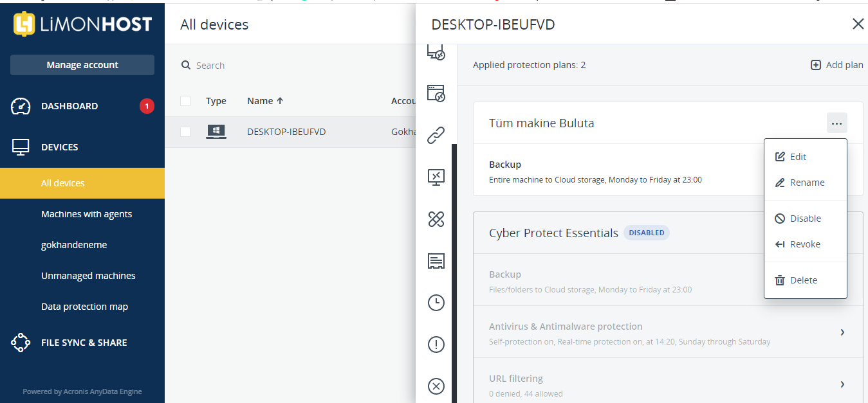
Task: Click the dashboard red notification badge
Action: (x=147, y=106)
